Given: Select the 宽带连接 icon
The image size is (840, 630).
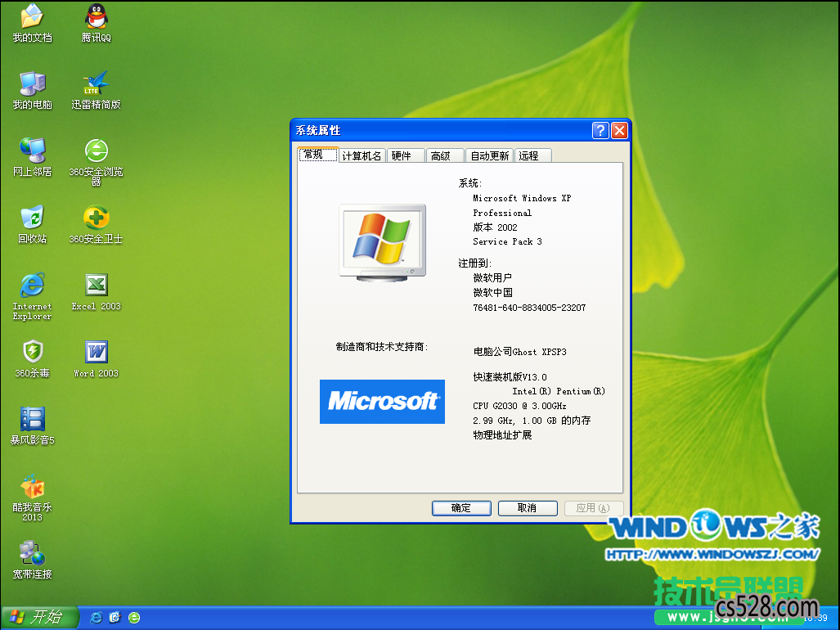Looking at the screenshot, I should click(32, 560).
